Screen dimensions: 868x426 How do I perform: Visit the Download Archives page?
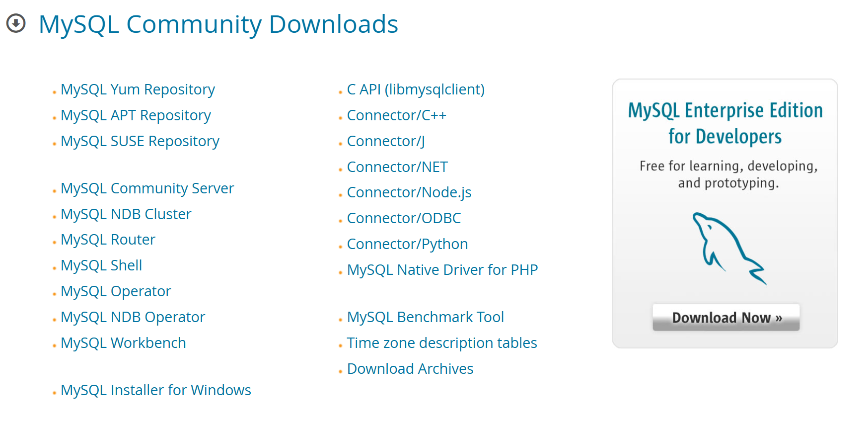(x=410, y=369)
